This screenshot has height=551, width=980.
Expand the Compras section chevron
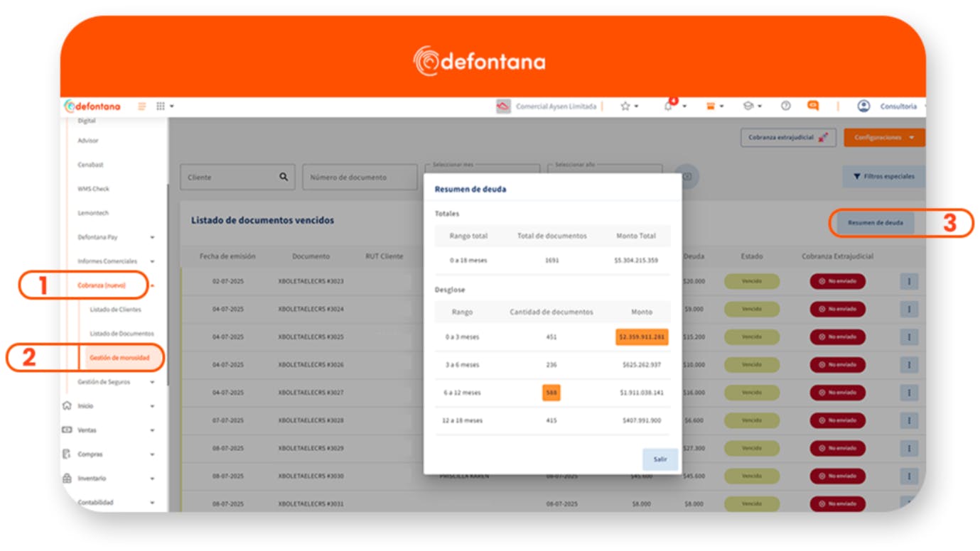[152, 455]
